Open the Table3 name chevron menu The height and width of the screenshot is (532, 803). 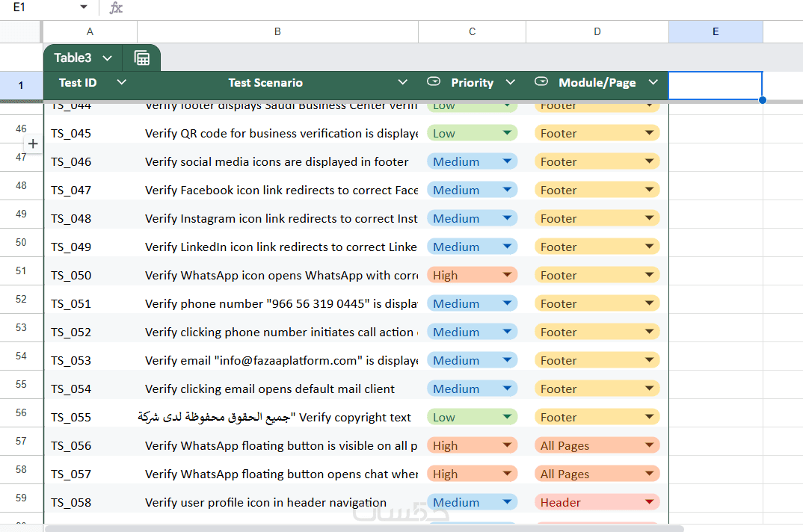pyautogui.click(x=107, y=58)
